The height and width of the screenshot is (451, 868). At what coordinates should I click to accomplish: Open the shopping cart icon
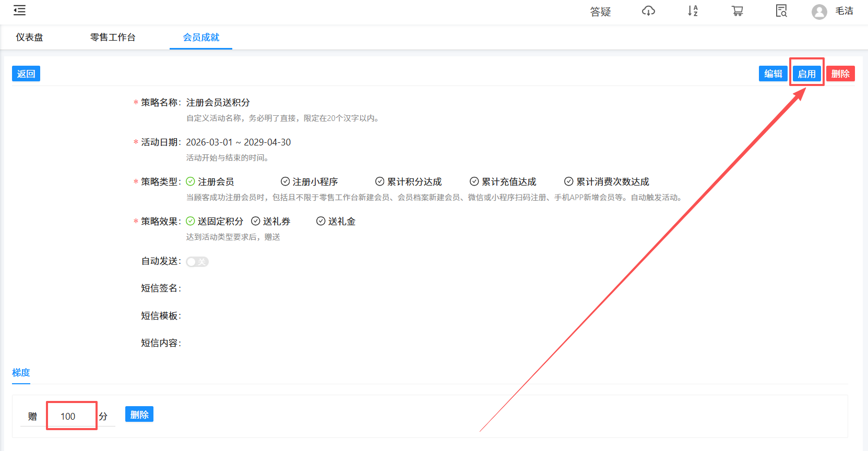737,11
